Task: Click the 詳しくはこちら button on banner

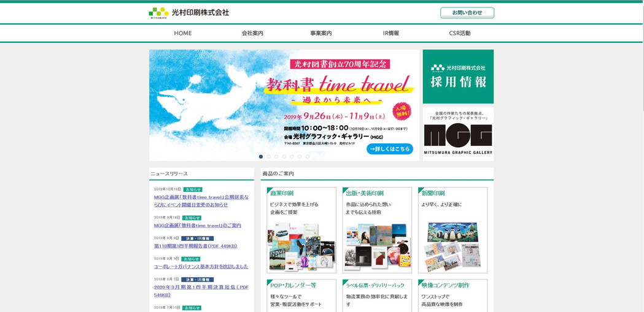Action: tap(390, 149)
